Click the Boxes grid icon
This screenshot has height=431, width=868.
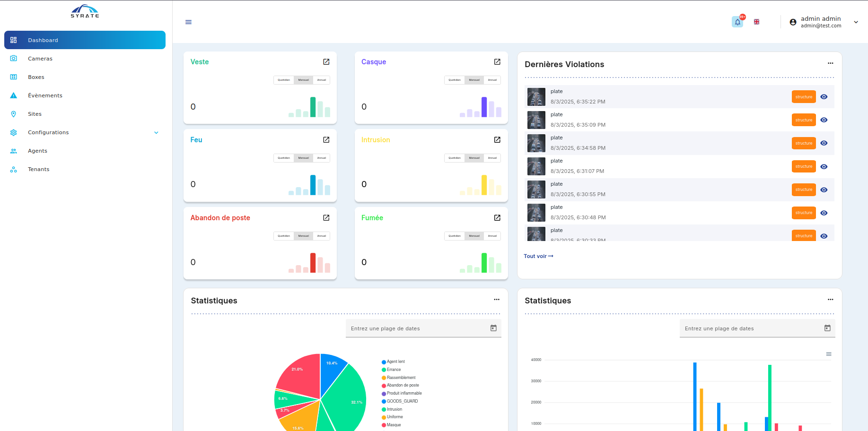[14, 77]
